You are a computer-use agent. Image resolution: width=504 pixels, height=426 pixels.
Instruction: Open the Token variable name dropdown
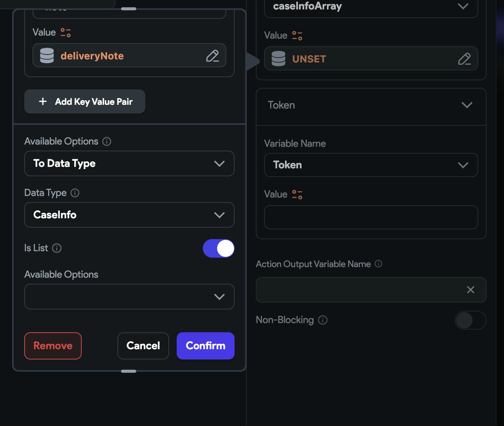pyautogui.click(x=371, y=165)
